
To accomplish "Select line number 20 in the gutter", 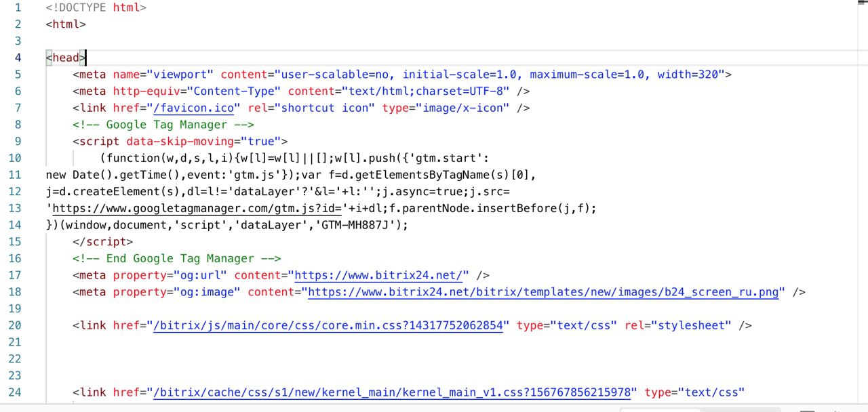I will point(15,325).
